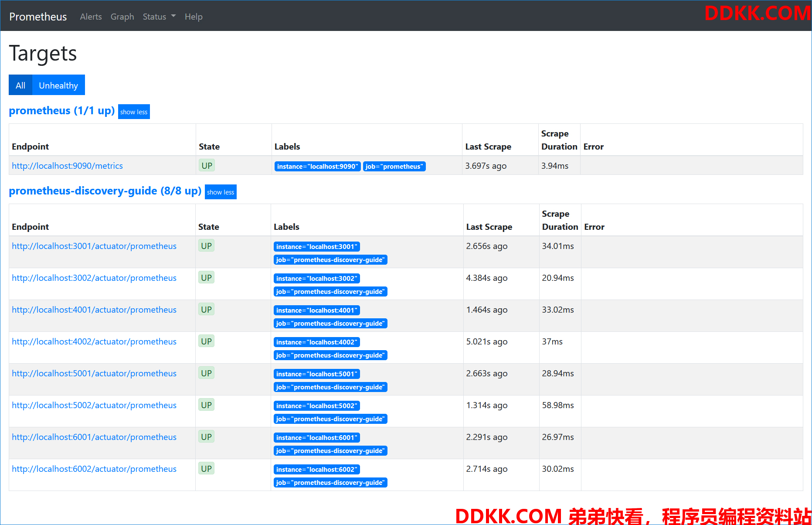Click the instance="localhost:9090" label badge
This screenshot has width=812, height=525.
coord(317,167)
